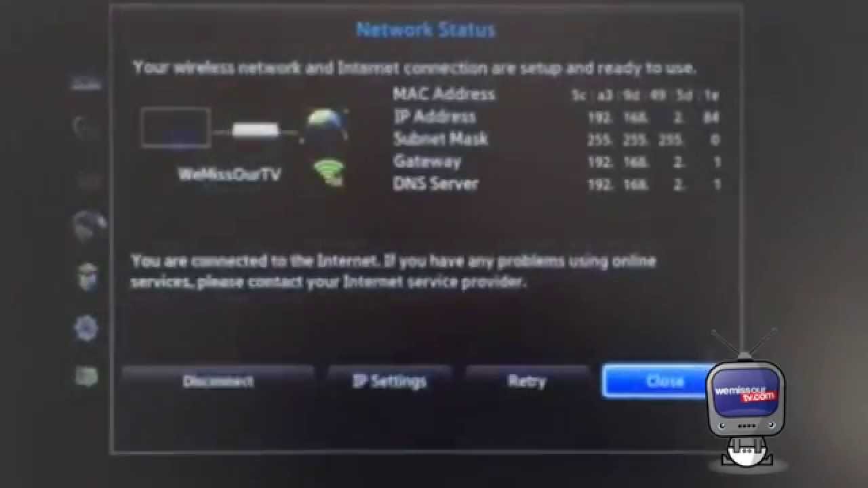868x488 pixels.
Task: Close the Network Status dialog
Action: point(656,381)
